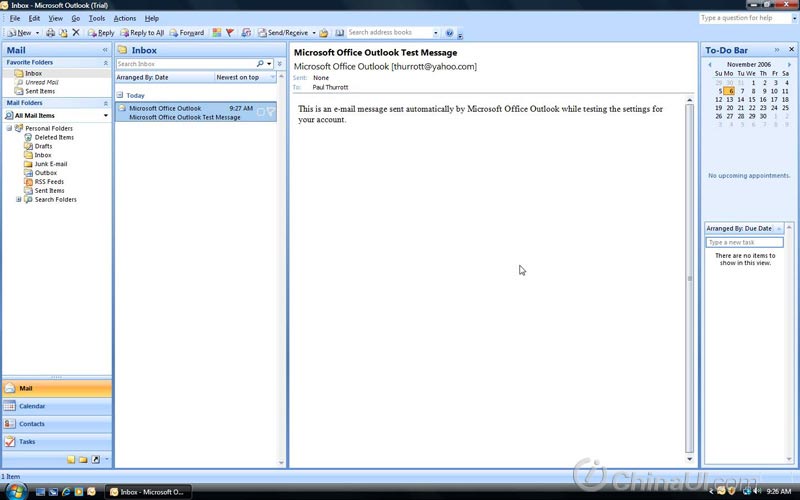The width and height of the screenshot is (800, 500).
Task: Open the File menu
Action: 15,18
